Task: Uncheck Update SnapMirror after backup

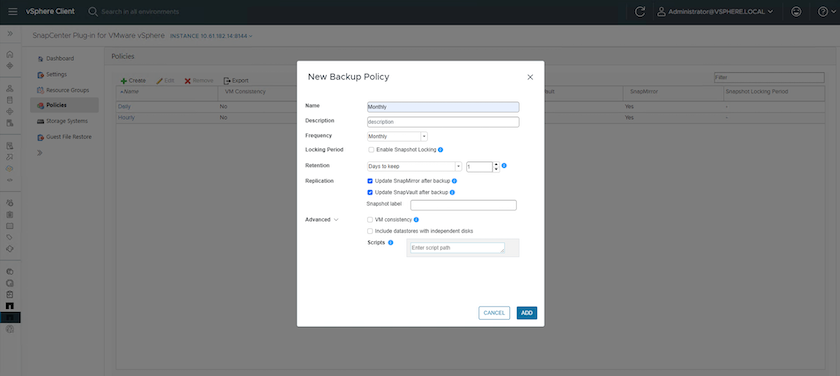Action: (x=370, y=181)
